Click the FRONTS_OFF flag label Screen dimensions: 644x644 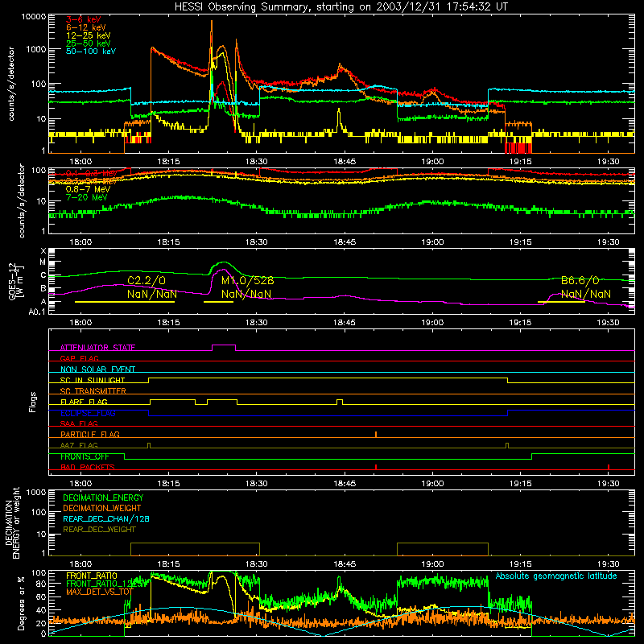click(x=85, y=456)
